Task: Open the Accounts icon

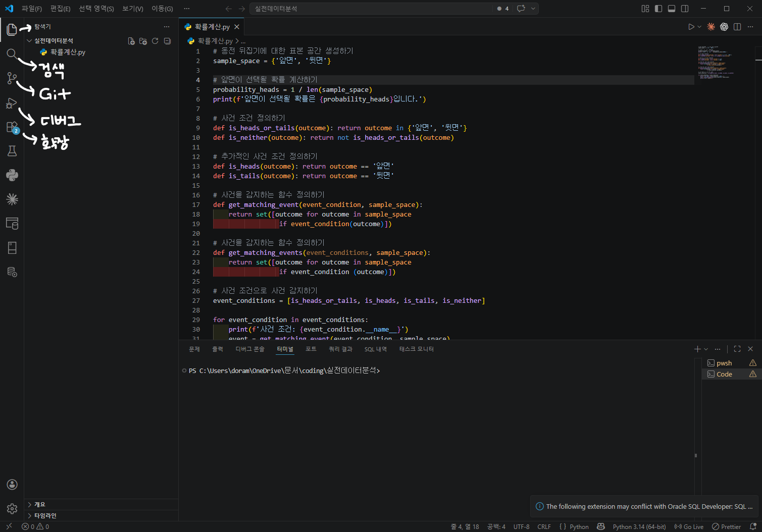Action: point(12,485)
